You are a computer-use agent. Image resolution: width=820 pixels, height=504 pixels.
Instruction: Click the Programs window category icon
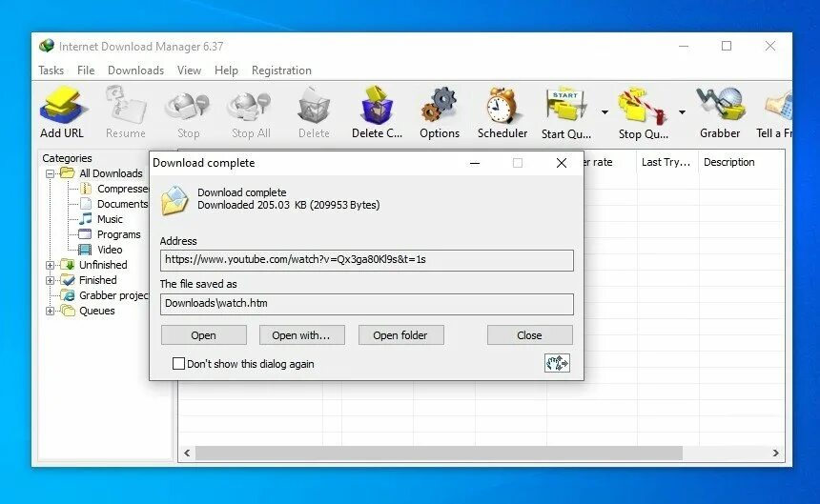click(x=85, y=234)
